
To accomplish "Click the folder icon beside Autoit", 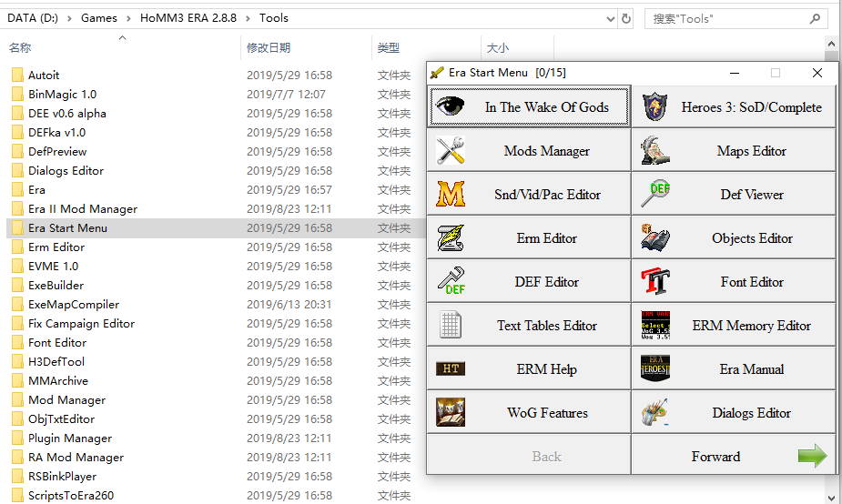I will coord(17,76).
